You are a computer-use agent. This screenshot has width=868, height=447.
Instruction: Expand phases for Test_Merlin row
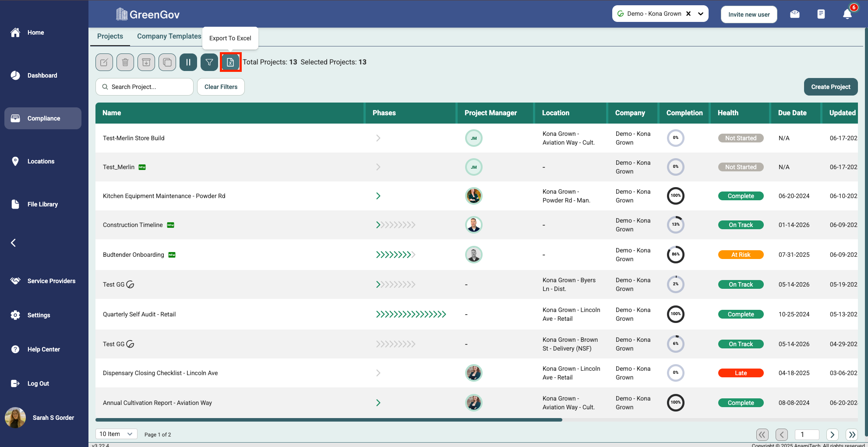tap(378, 167)
